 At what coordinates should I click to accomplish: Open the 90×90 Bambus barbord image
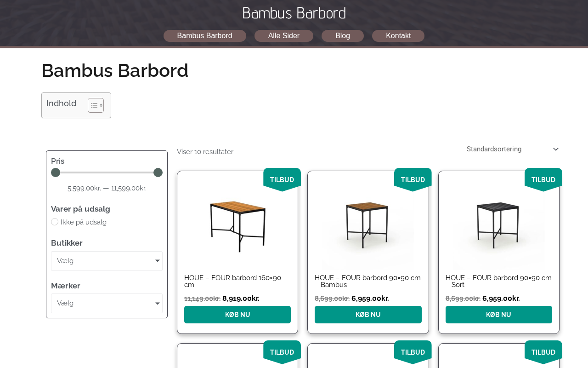pos(368,225)
